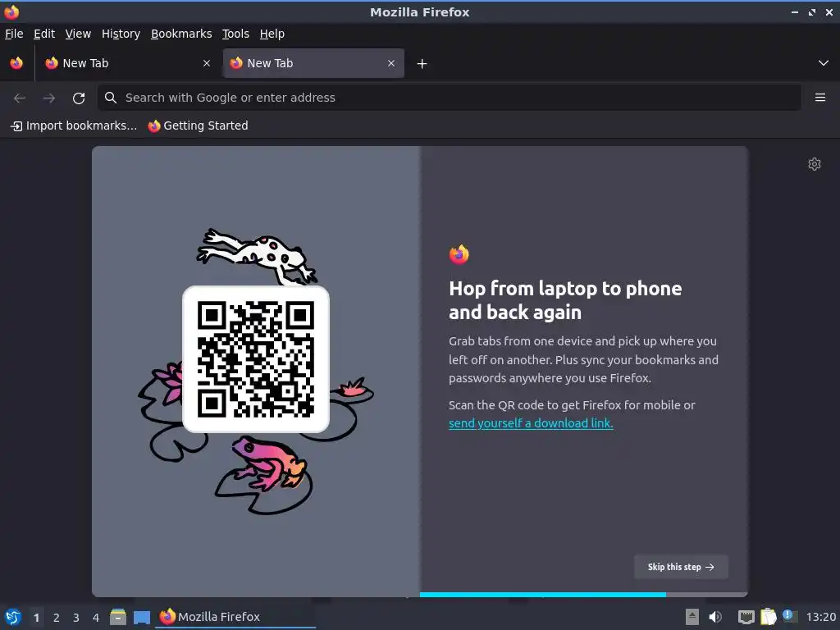
Task: Open new tab with plus button
Action: (422, 64)
